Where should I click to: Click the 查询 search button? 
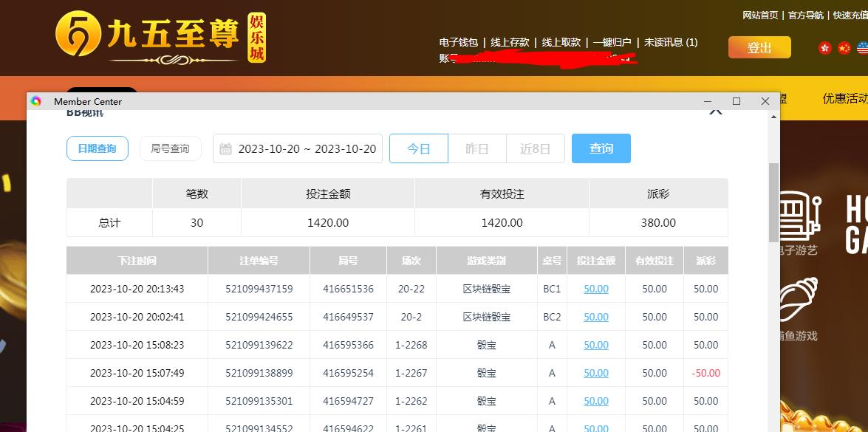click(601, 148)
